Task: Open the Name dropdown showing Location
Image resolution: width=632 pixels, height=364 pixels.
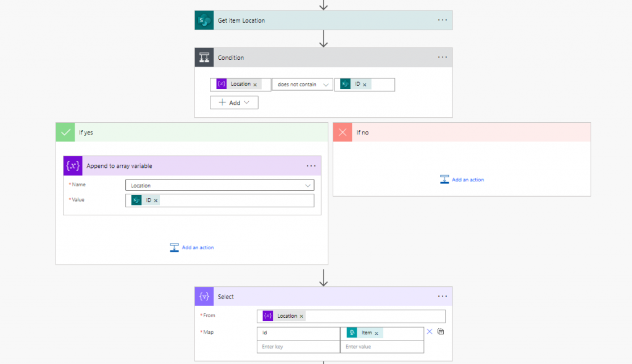Action: tap(219, 185)
